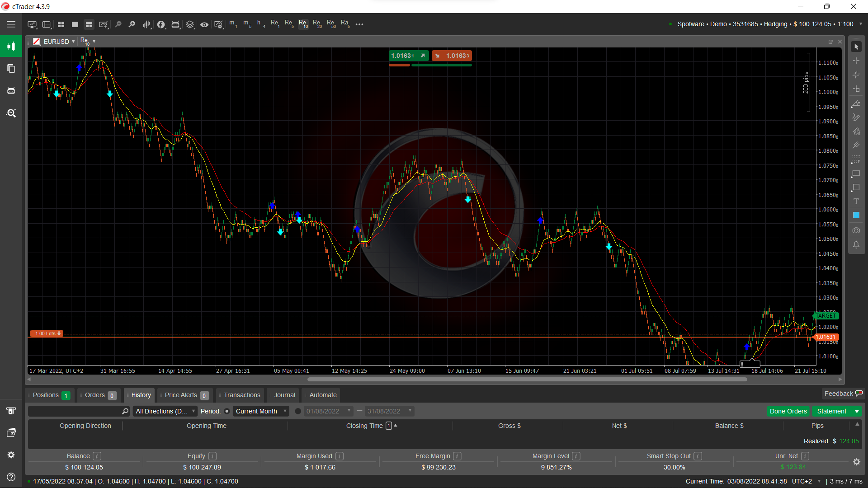868x488 pixels.
Task: Open the chart type candlestick icon
Action: coord(146,24)
